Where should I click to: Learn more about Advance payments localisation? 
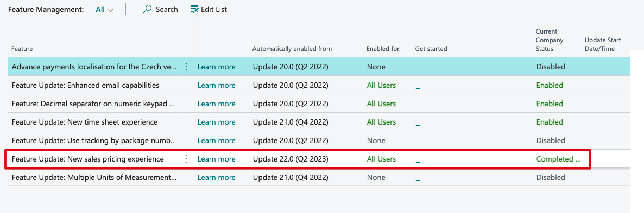click(217, 67)
